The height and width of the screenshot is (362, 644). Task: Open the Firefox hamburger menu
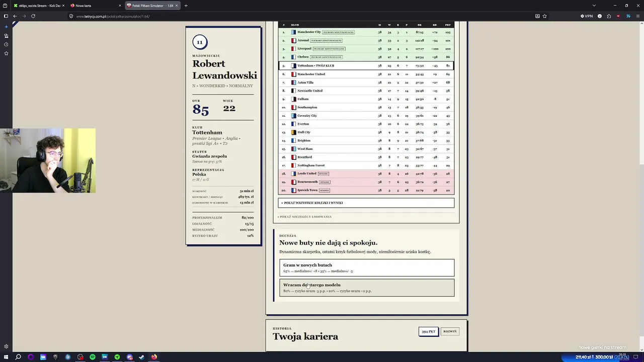[637, 16]
